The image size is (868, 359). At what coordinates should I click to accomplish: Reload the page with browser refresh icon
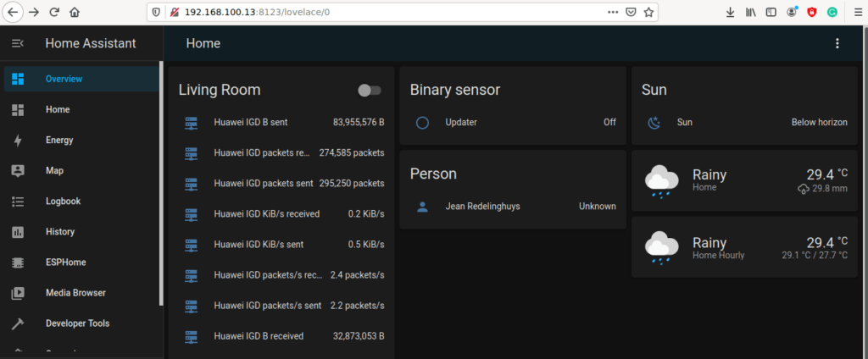coord(54,12)
